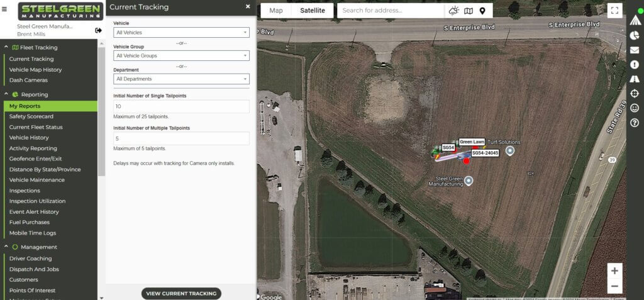
Task: Click the crosshair target icon
Action: [635, 94]
